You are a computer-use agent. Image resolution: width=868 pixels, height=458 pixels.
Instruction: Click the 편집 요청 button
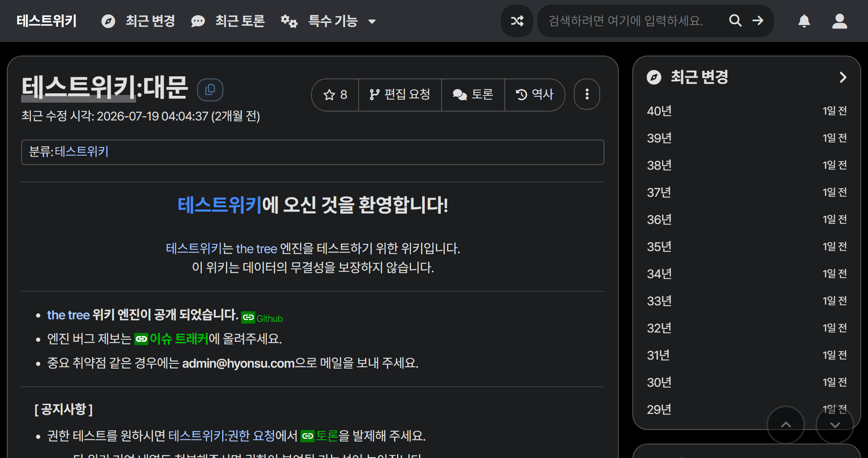point(400,95)
